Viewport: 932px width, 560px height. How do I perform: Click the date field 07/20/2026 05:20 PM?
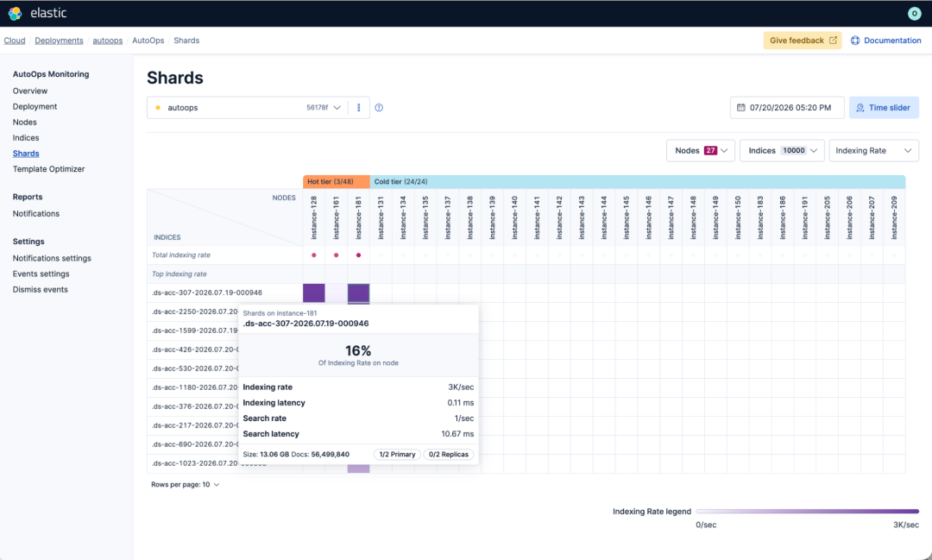point(787,108)
